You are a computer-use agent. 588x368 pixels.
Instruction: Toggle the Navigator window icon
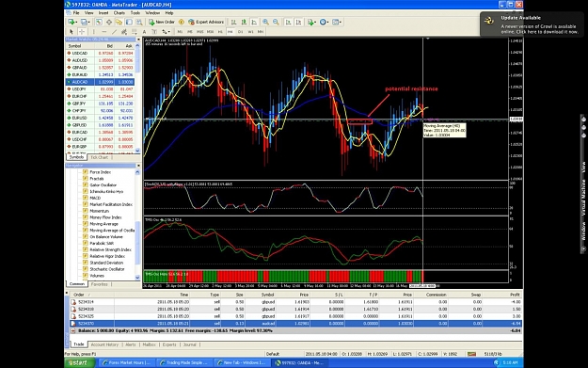click(119, 23)
